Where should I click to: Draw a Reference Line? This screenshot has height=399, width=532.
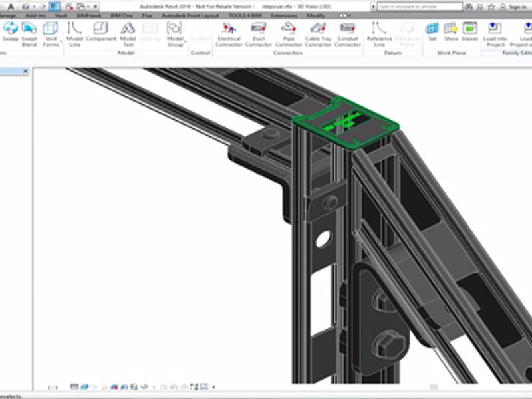pos(379,32)
